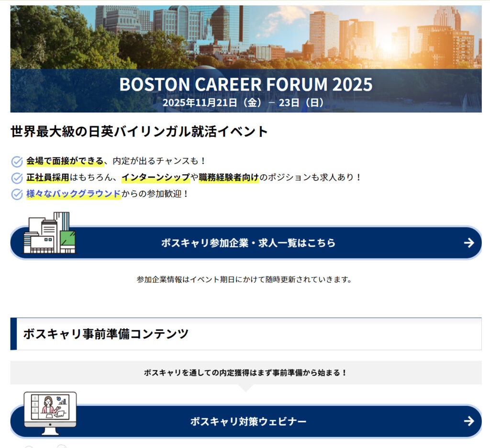Click the event date text 2025年11月21日－23日
The width and height of the screenshot is (490, 448).
[245, 103]
